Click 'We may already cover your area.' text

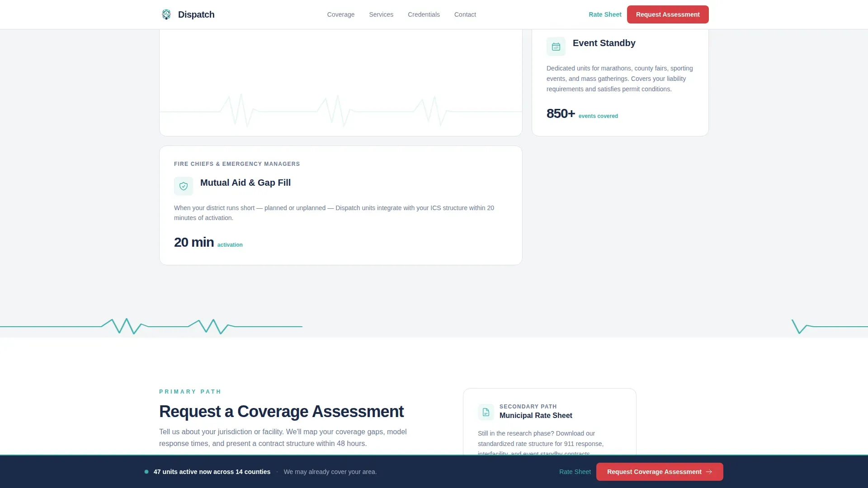[x=330, y=472]
